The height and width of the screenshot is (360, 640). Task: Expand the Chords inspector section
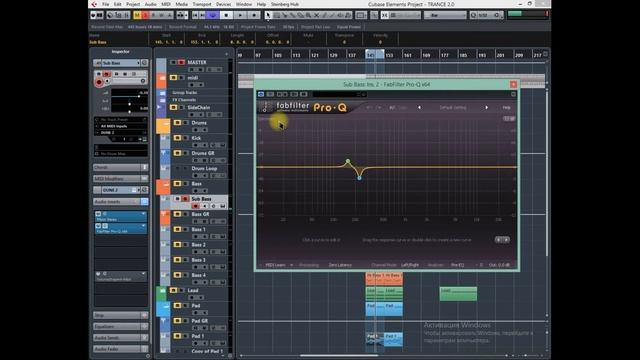(x=120, y=167)
